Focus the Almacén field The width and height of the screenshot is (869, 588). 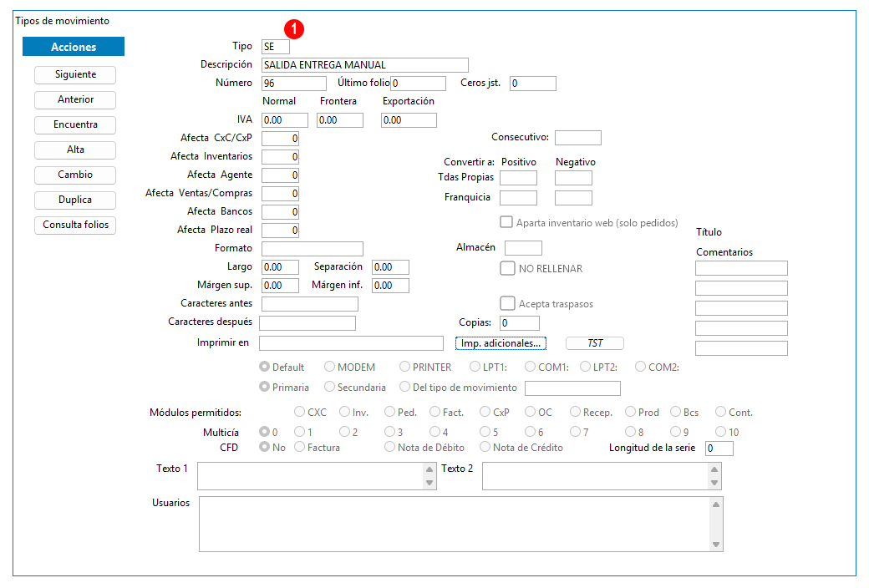(523, 248)
